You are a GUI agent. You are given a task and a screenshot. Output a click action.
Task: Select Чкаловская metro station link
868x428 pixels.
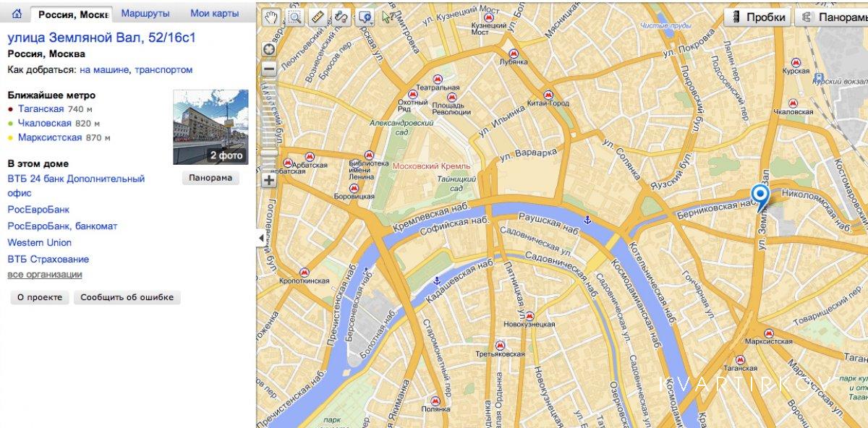pos(45,124)
